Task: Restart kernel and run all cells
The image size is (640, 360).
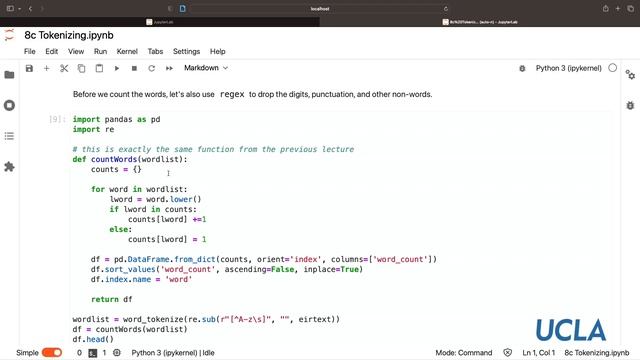Action: (x=169, y=68)
